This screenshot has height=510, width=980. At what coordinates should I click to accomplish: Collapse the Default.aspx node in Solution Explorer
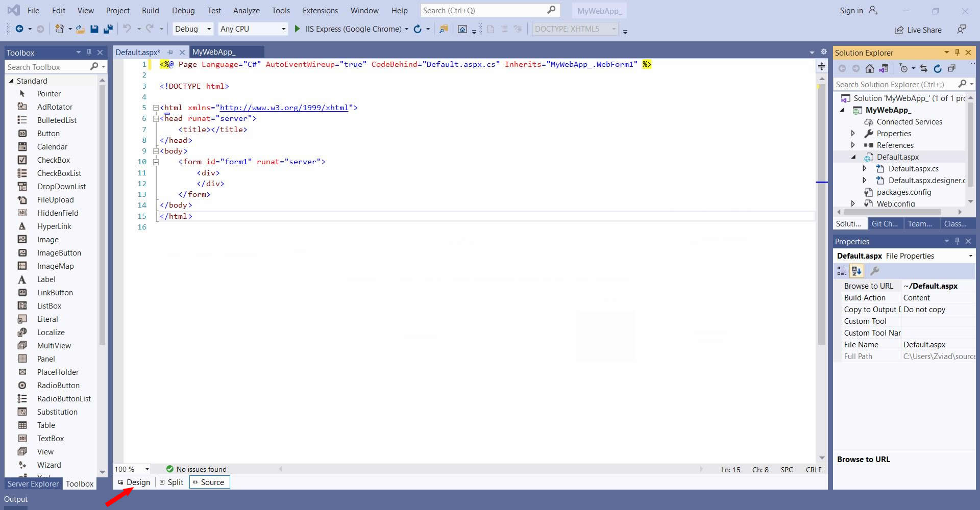[853, 157]
